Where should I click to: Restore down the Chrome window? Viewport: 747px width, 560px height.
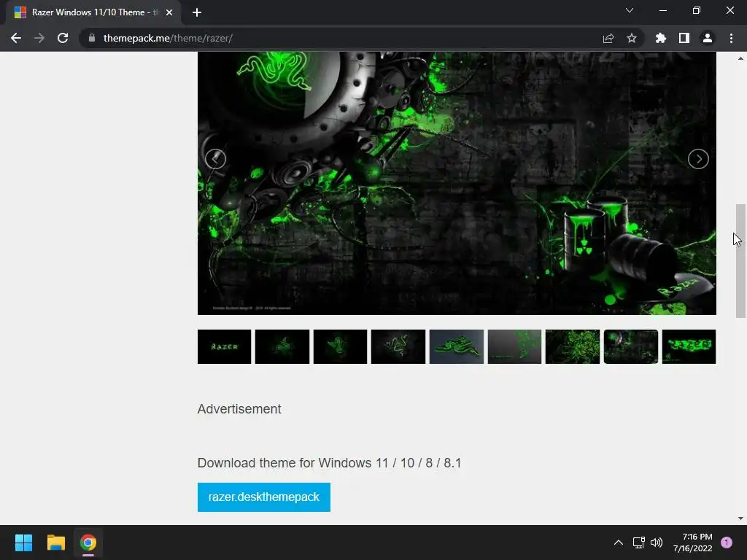click(x=697, y=10)
